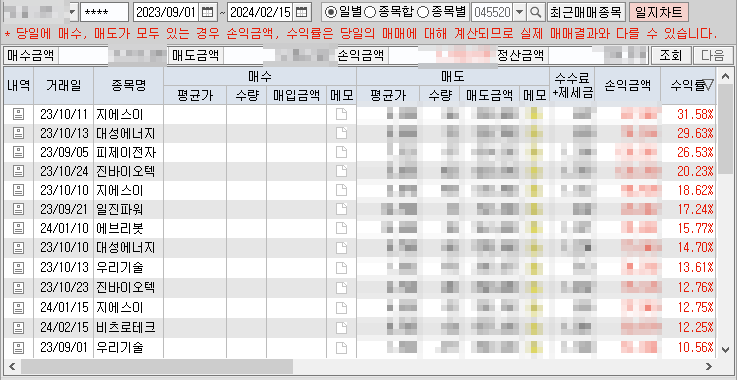Open the start date calendar picker
737x380 pixels.
pyautogui.click(x=207, y=12)
